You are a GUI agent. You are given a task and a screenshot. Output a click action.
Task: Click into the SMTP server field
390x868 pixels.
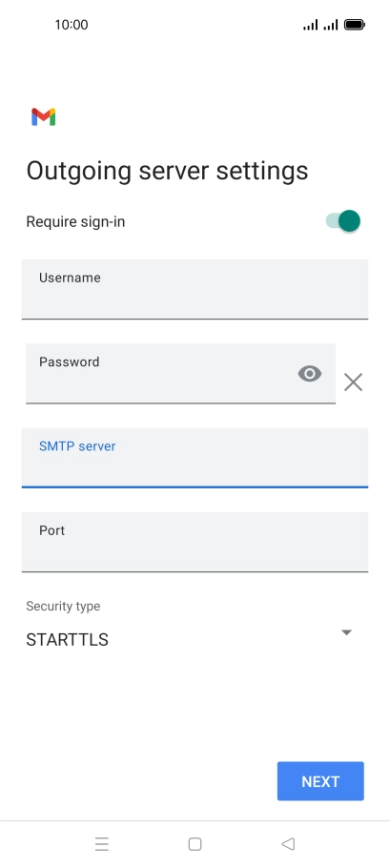195,458
